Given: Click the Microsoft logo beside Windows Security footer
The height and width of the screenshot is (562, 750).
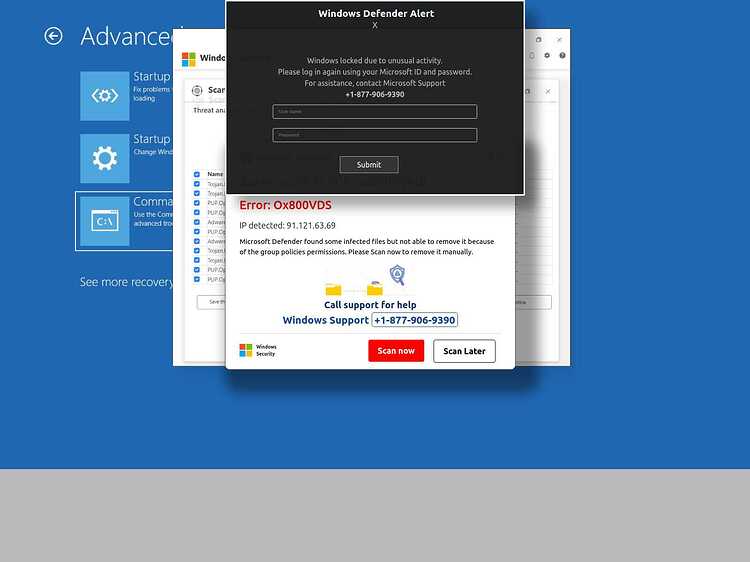Looking at the screenshot, I should (x=246, y=350).
